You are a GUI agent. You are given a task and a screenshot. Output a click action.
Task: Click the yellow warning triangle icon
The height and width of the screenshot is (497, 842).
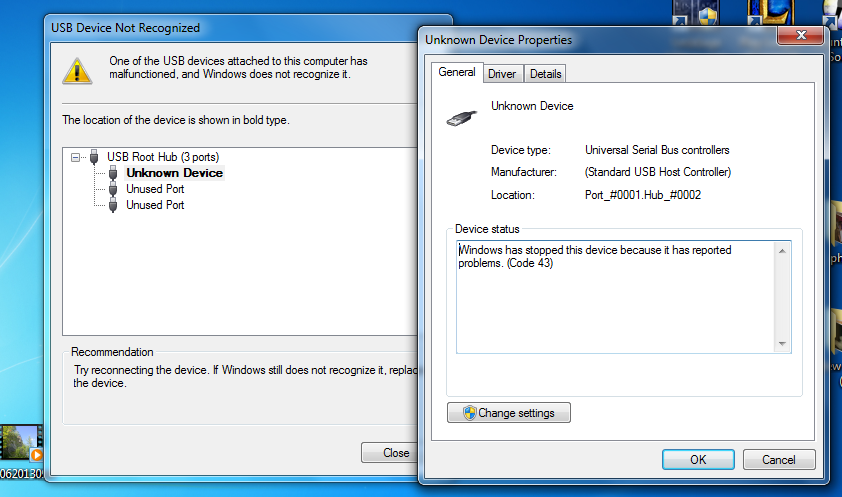[x=77, y=71]
